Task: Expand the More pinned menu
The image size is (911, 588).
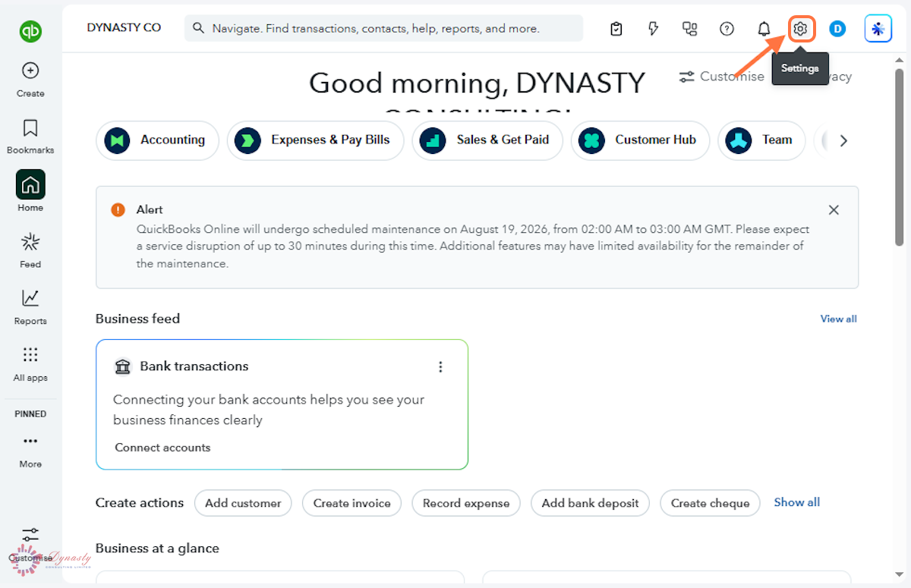Action: [30, 451]
